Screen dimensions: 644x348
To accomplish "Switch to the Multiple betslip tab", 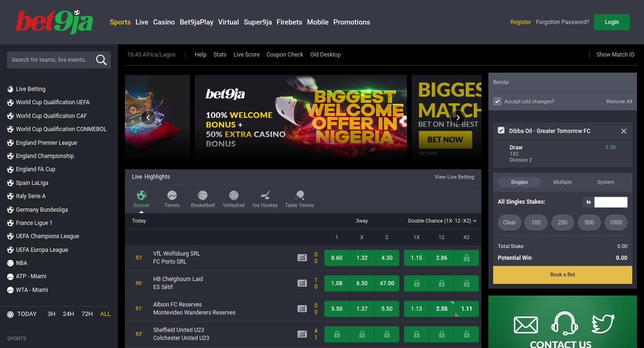I will [562, 182].
